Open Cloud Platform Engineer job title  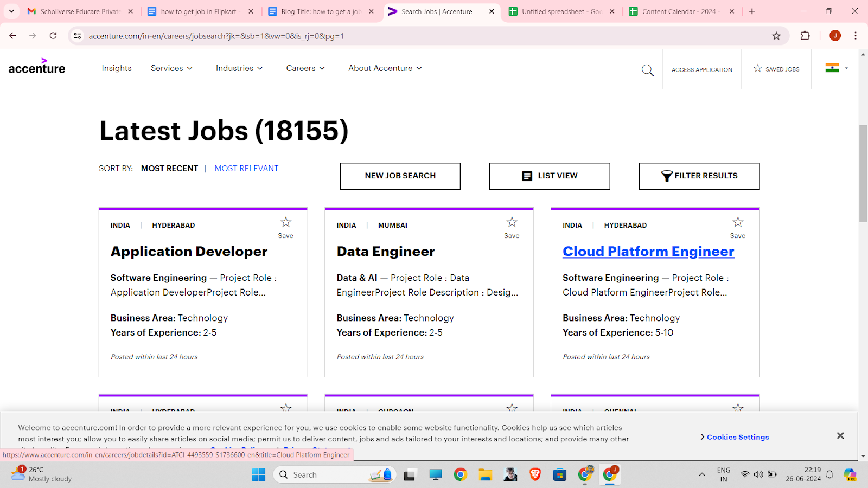[x=648, y=252]
